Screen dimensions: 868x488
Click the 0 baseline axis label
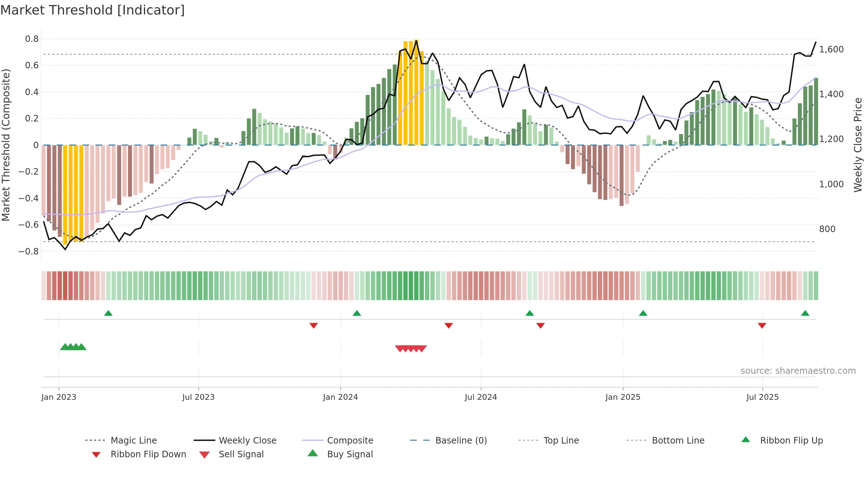click(x=36, y=145)
